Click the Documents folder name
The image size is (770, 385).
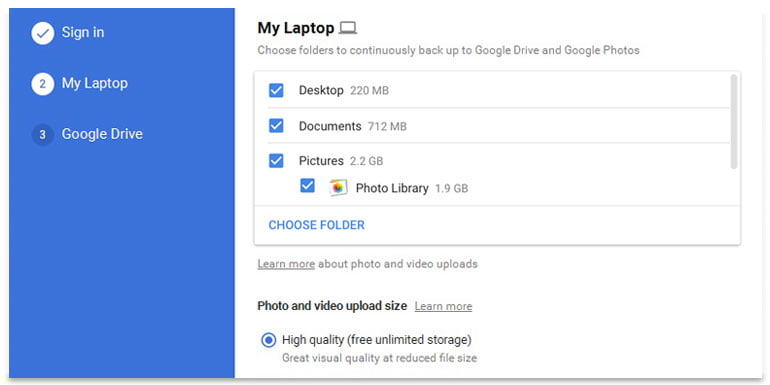[330, 126]
